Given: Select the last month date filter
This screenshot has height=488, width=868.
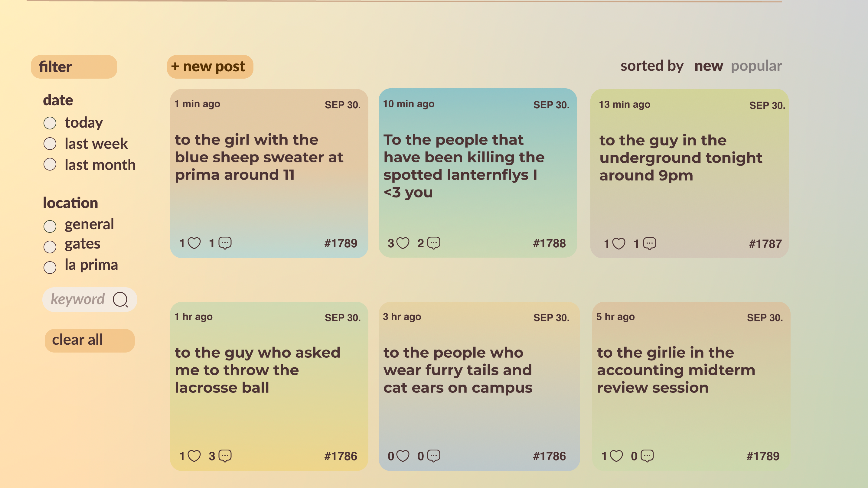Looking at the screenshot, I should pyautogui.click(x=50, y=165).
